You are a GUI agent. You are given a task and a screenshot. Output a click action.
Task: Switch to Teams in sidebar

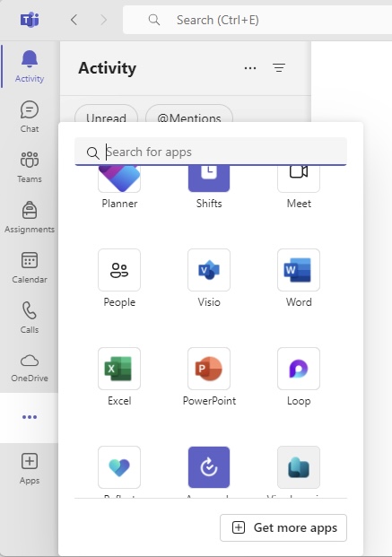pos(30,167)
